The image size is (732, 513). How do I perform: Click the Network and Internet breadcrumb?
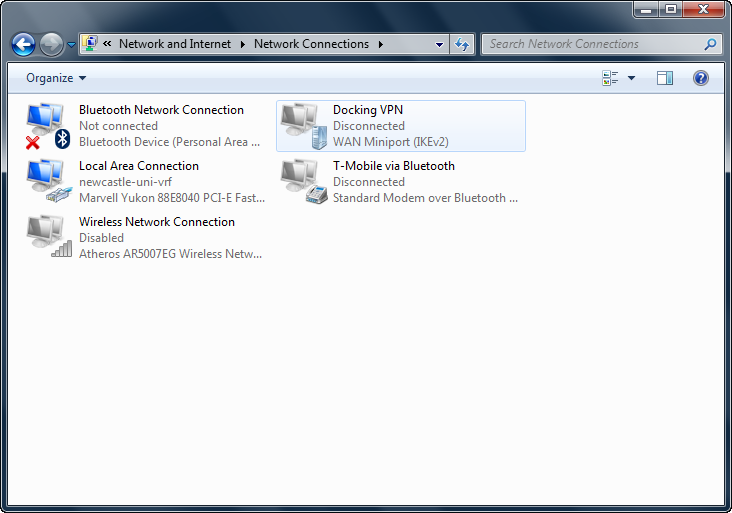pyautogui.click(x=174, y=44)
